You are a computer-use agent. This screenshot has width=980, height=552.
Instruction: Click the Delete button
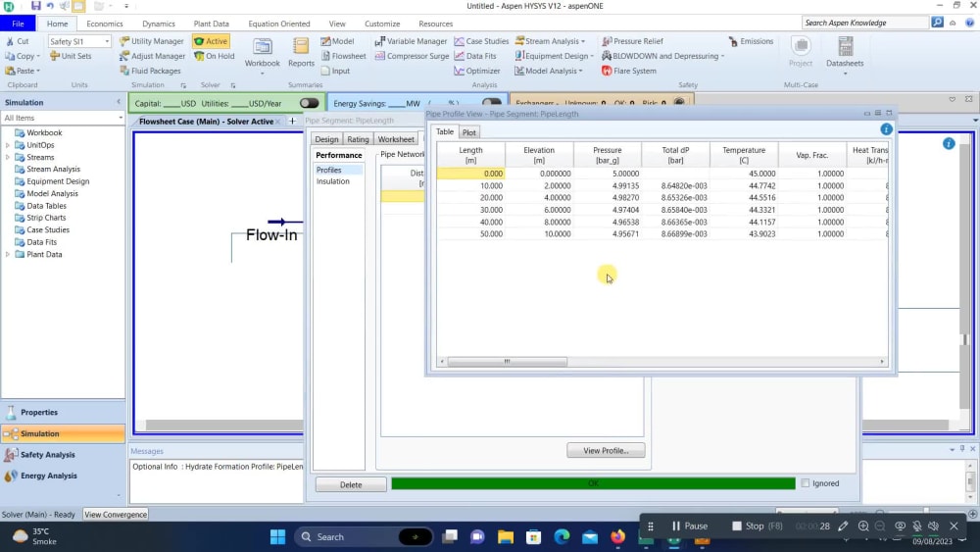click(x=351, y=484)
